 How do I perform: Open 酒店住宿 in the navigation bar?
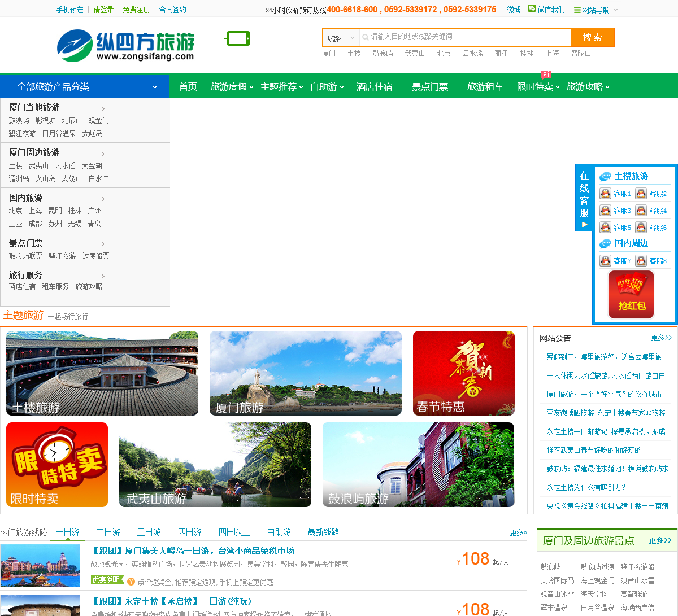coord(375,86)
